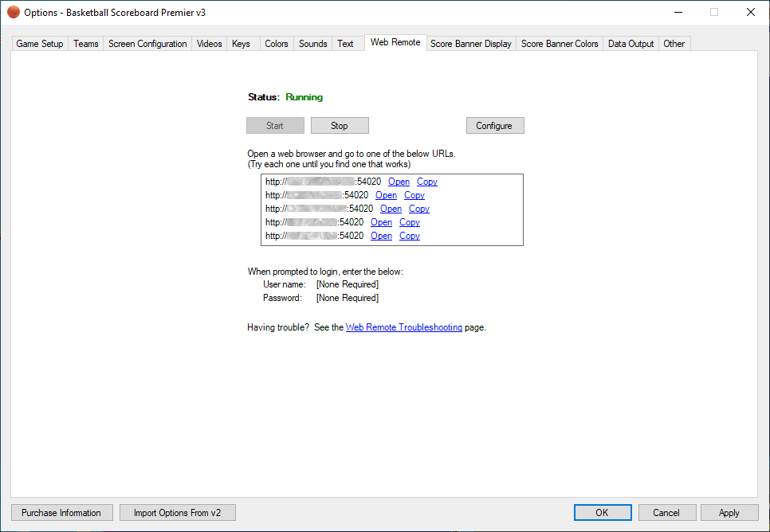Viewport: 770px width, 532px height.
Task: Switch to the Sounds tab
Action: coord(312,44)
